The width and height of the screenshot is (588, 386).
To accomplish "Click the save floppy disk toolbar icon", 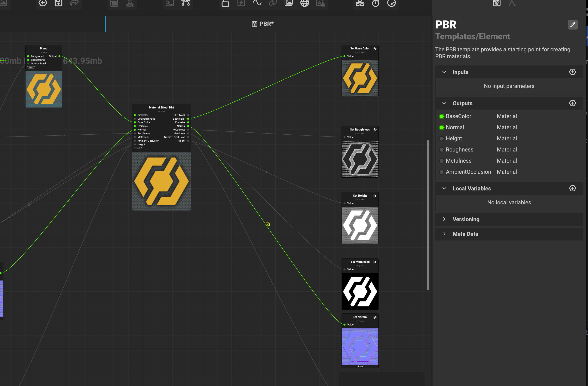I will tap(59, 3).
